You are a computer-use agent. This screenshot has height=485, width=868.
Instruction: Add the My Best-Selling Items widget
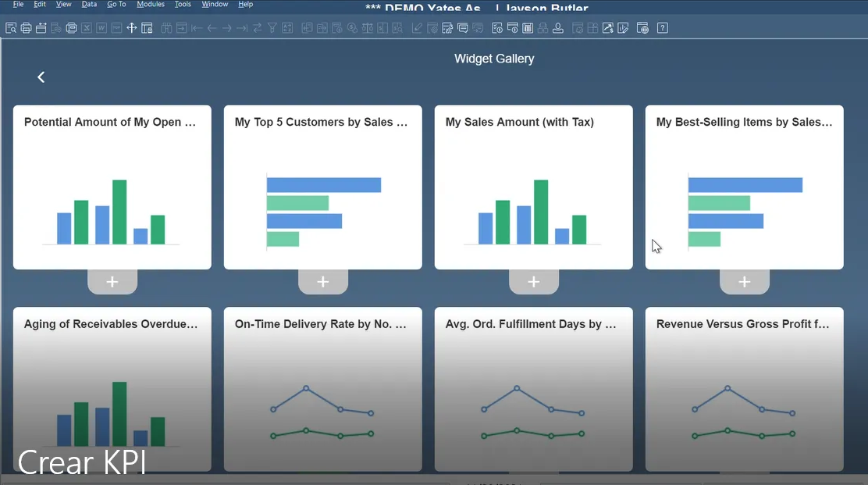pos(745,282)
